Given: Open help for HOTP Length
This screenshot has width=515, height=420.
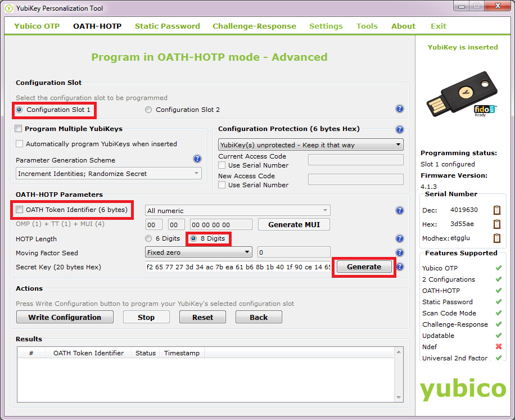Looking at the screenshot, I should point(399,238).
